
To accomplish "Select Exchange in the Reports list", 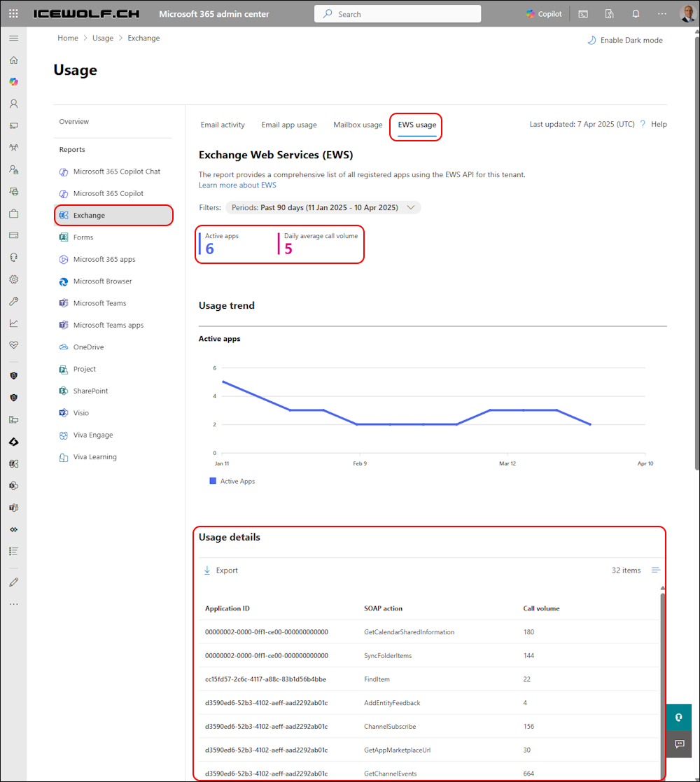I will coord(113,216).
